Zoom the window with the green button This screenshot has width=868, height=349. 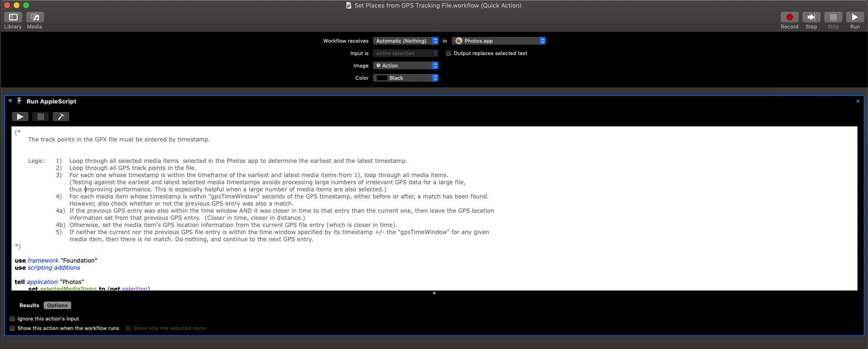26,5
